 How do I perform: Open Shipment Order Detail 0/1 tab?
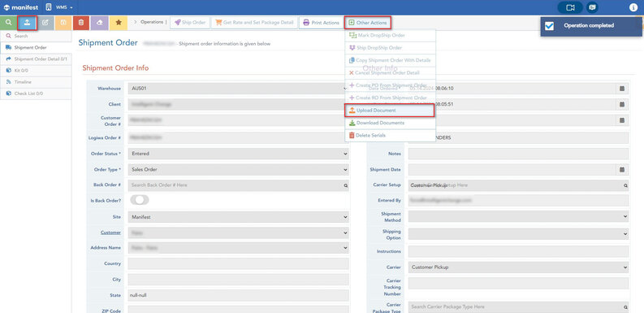point(36,59)
